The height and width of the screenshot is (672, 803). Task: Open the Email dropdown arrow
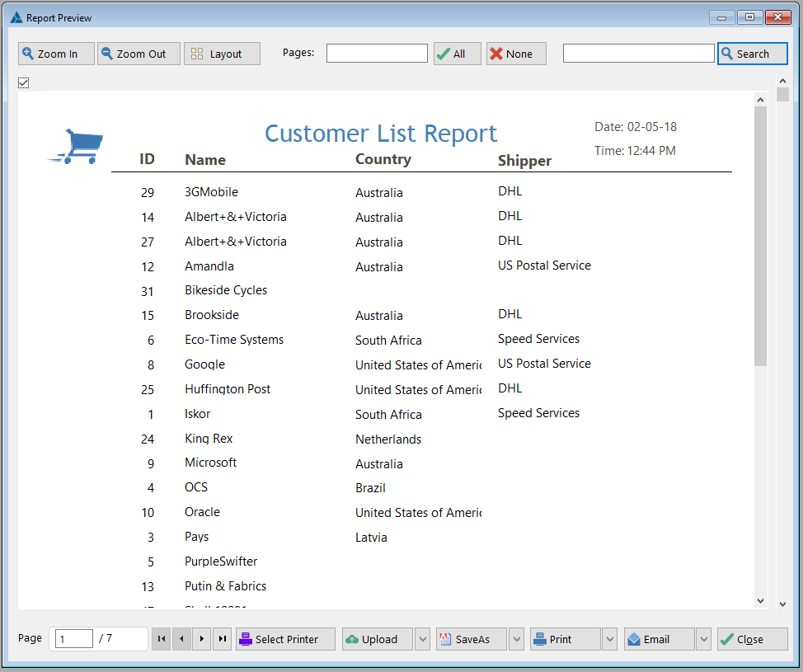(x=704, y=639)
